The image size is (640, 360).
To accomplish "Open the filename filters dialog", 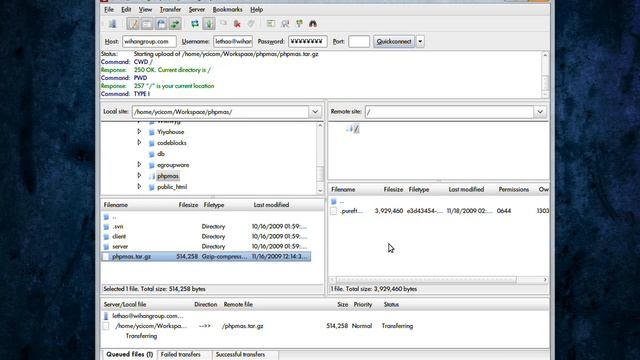I will [271, 24].
